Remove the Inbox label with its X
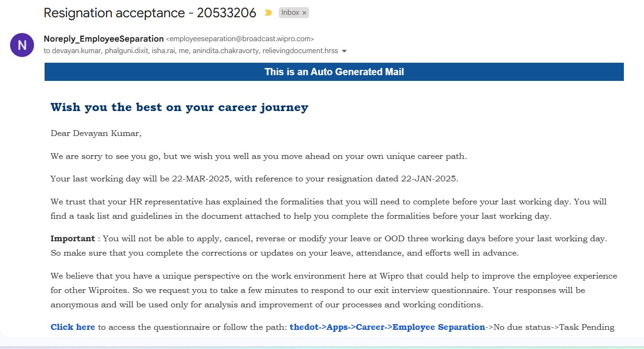This screenshot has height=349, width=644. [304, 13]
